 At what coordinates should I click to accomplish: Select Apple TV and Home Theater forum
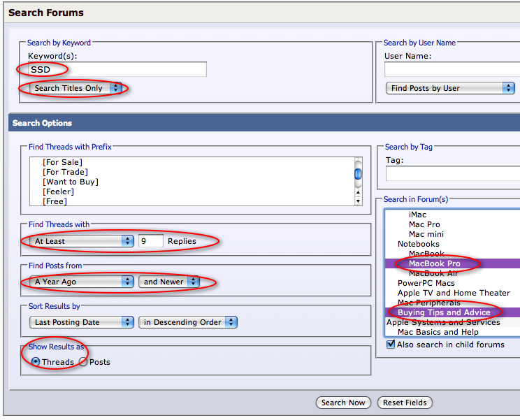(454, 293)
